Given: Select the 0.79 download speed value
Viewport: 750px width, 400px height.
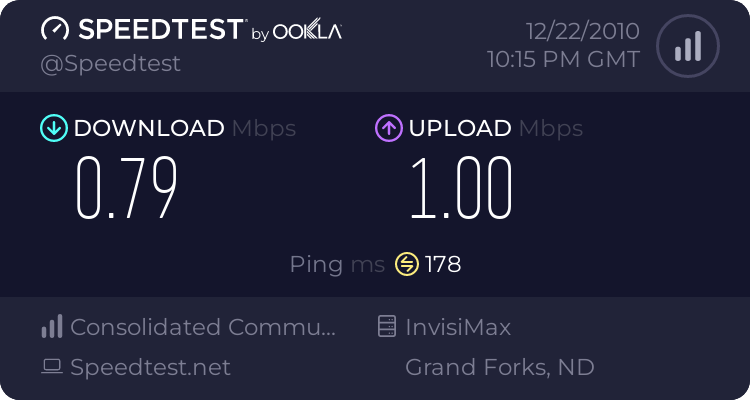Looking at the screenshot, I should click(x=128, y=188).
